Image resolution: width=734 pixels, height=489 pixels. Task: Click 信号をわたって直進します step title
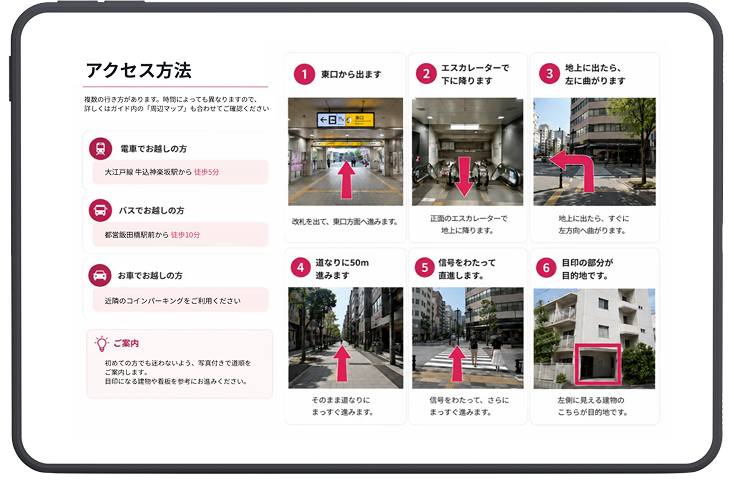pos(467,269)
